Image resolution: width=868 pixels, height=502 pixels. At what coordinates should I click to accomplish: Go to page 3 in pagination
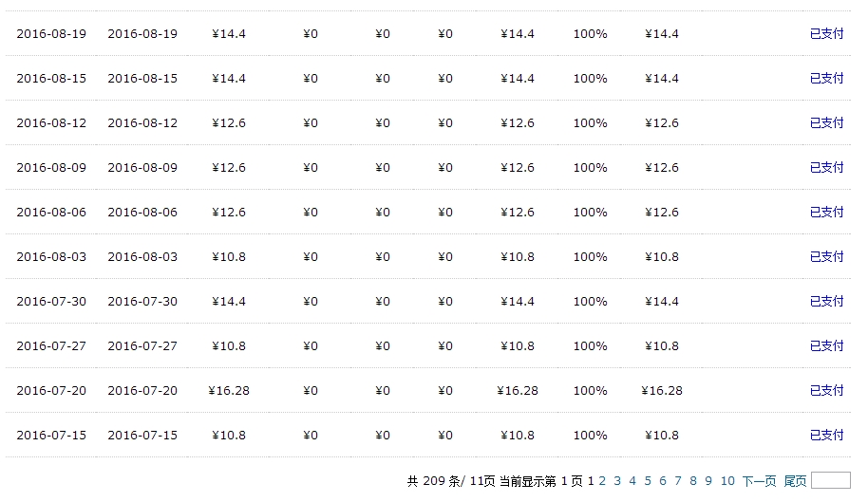point(617,481)
